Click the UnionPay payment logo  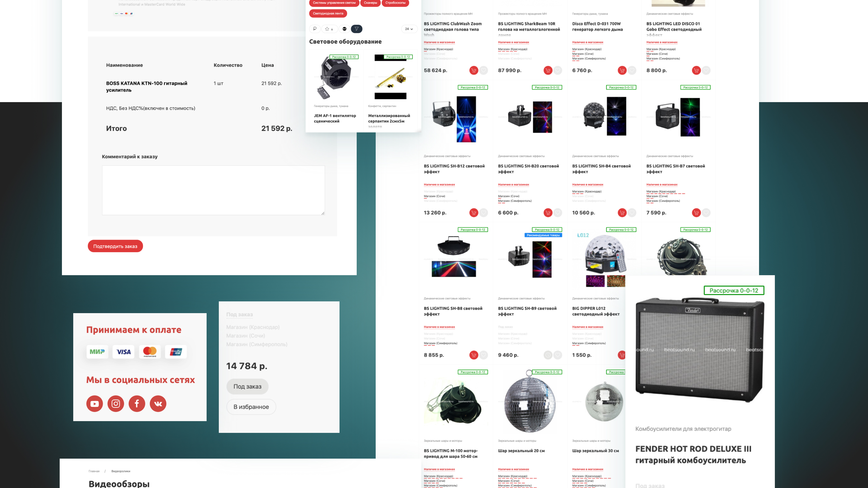[x=176, y=352]
